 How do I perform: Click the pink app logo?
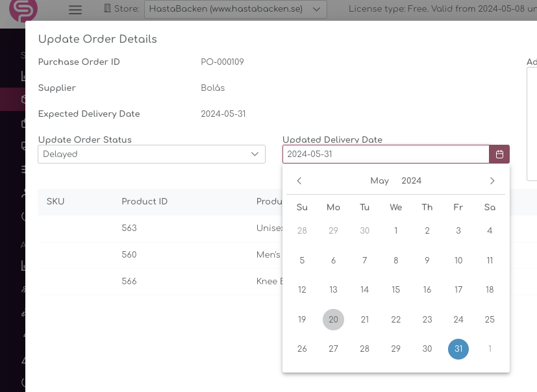(x=23, y=10)
